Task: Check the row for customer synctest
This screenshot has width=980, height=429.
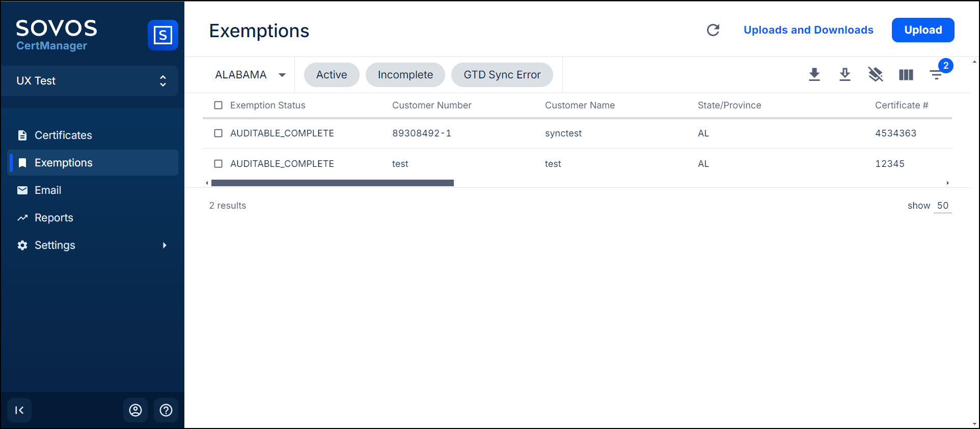Action: tap(219, 133)
